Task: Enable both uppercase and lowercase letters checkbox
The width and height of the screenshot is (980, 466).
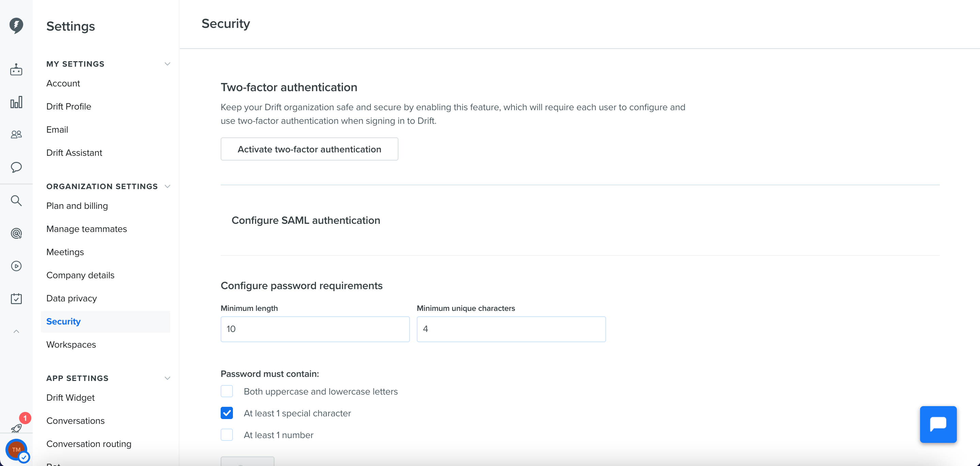Action: pyautogui.click(x=227, y=391)
